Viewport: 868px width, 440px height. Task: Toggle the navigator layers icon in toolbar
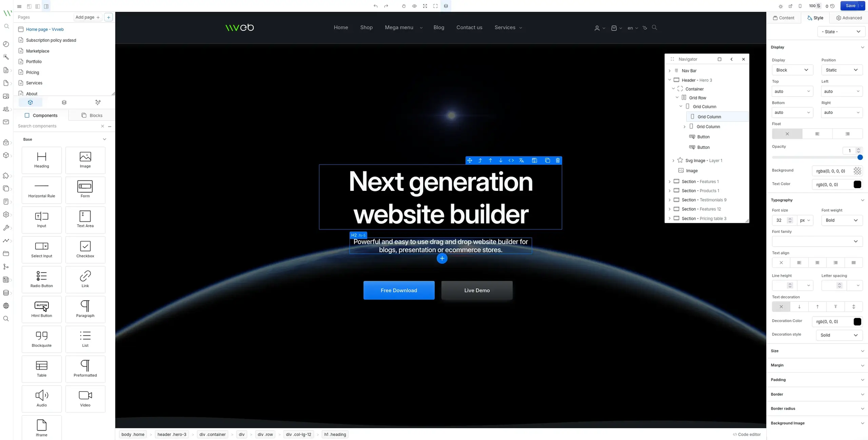click(x=446, y=6)
